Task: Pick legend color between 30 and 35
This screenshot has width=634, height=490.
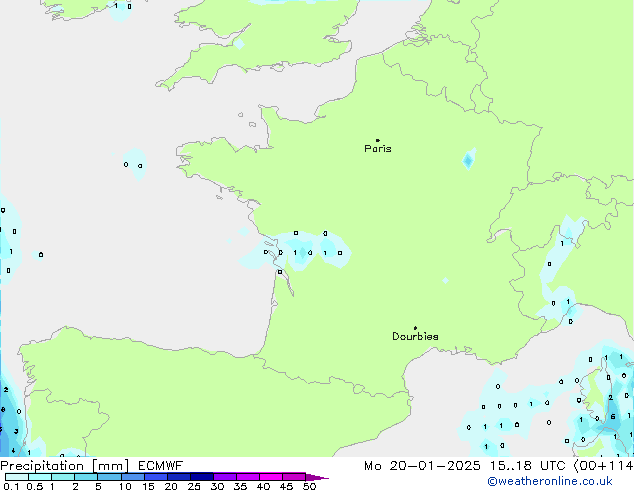Action: pyautogui.click(x=225, y=477)
